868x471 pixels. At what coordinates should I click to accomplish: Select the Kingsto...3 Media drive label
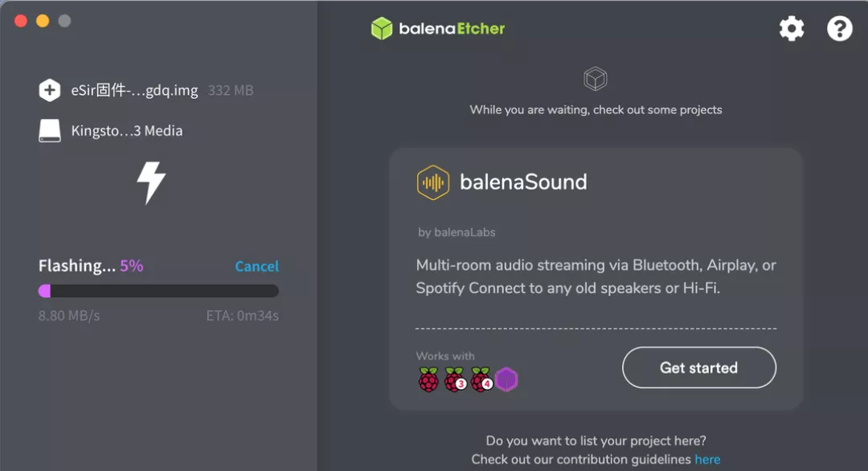pyautogui.click(x=127, y=131)
